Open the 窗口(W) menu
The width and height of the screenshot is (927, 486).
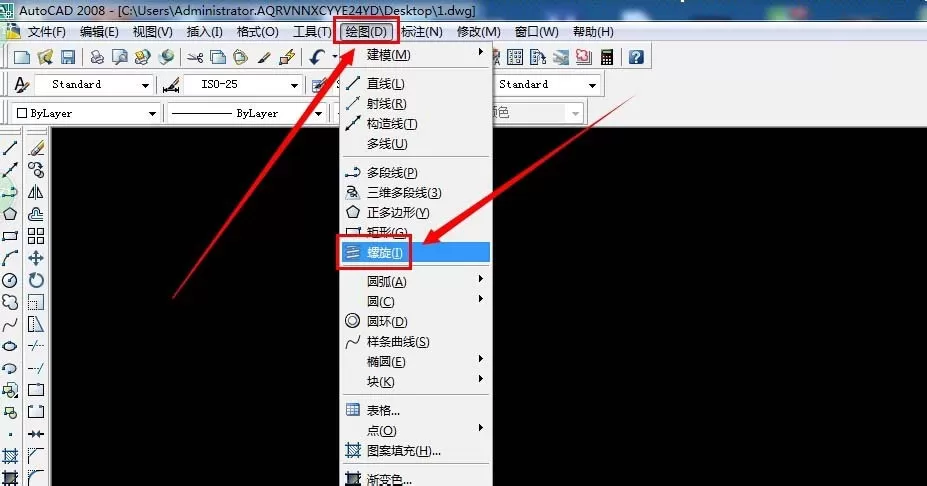[536, 32]
